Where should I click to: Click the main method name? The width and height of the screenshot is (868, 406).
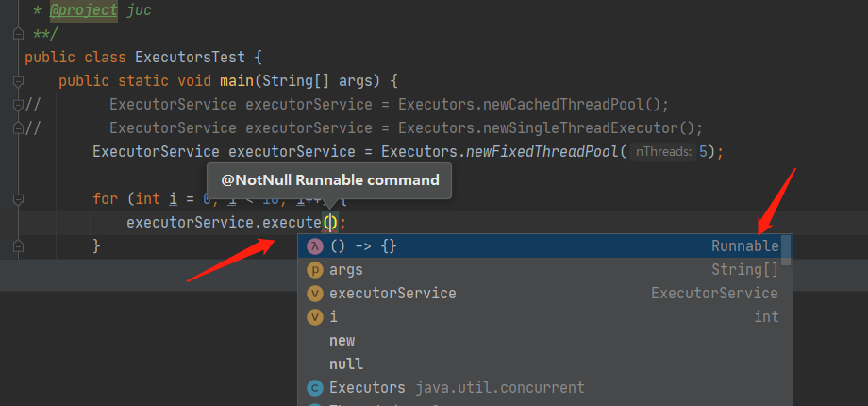(x=237, y=81)
